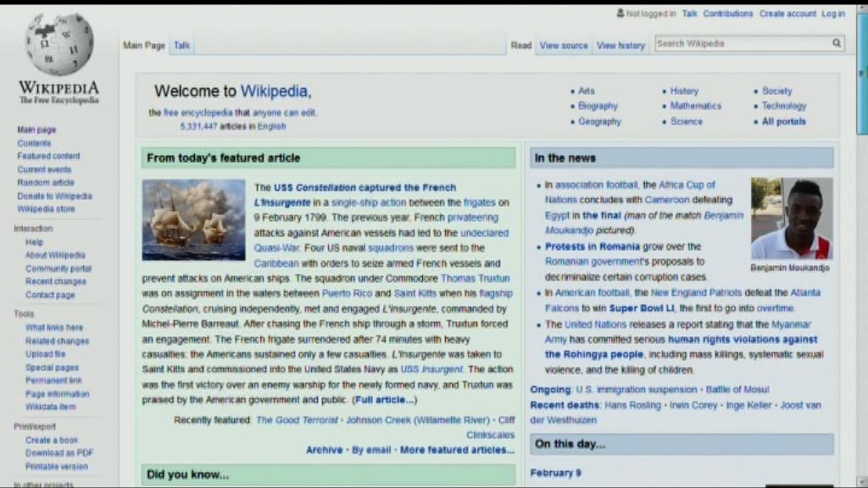Open the Featured content sidebar link
The height and width of the screenshot is (488, 868).
(x=48, y=156)
